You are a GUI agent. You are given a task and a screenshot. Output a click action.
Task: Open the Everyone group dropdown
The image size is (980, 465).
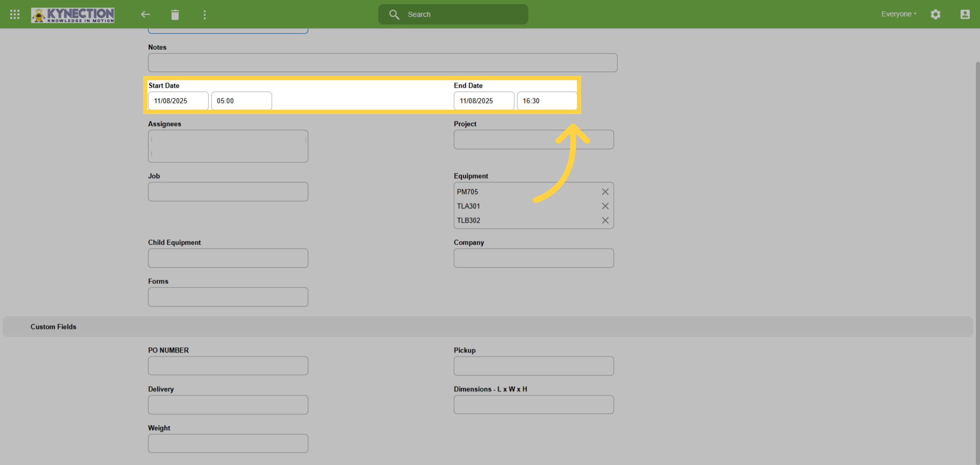(x=899, y=14)
